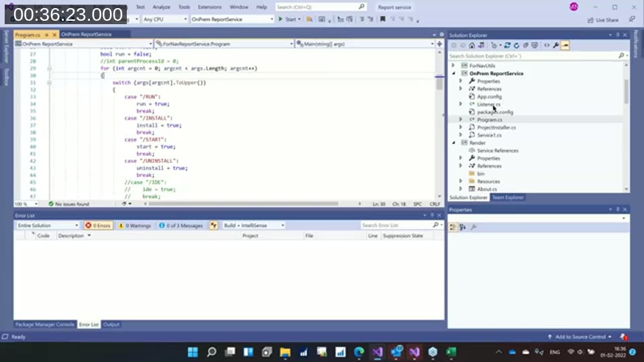
Task: Collapse the switch block outlining at line 31
Action: [x=49, y=82]
